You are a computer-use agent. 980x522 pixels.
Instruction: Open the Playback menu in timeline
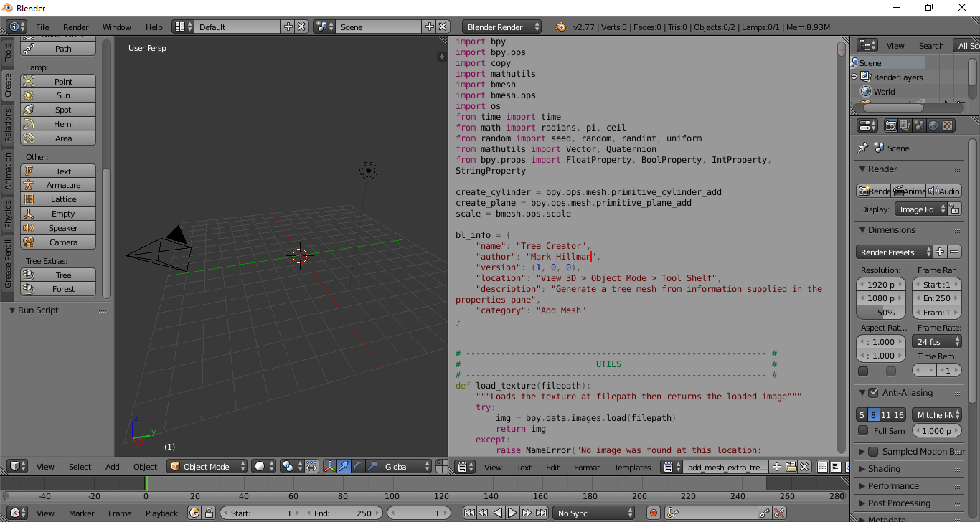pyautogui.click(x=162, y=513)
